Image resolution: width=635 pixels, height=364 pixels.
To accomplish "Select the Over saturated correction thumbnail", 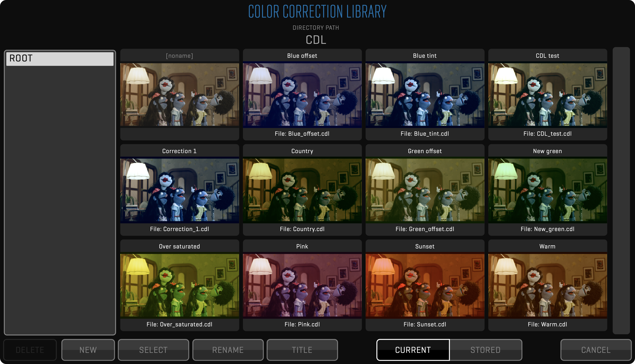I will [179, 285].
